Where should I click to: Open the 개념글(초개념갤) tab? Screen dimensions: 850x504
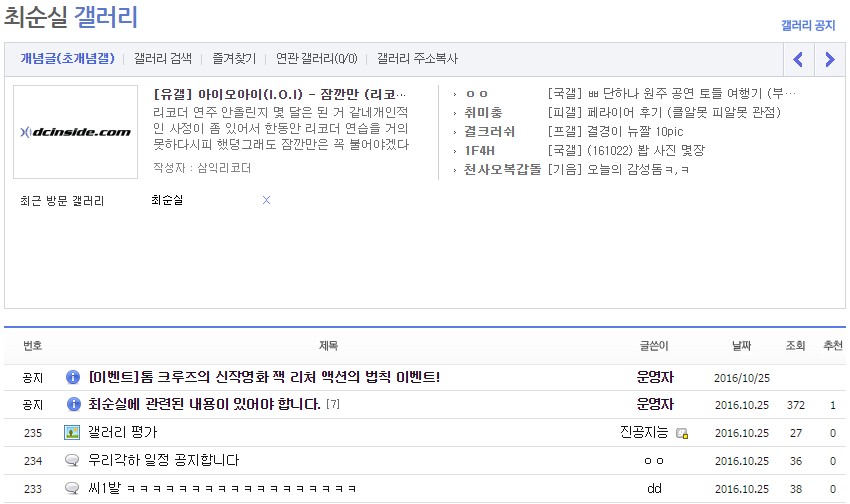coord(67,59)
